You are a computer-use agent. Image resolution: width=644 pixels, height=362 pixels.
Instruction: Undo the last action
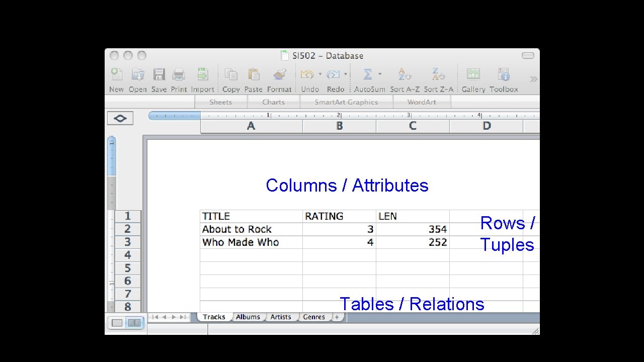(x=307, y=74)
